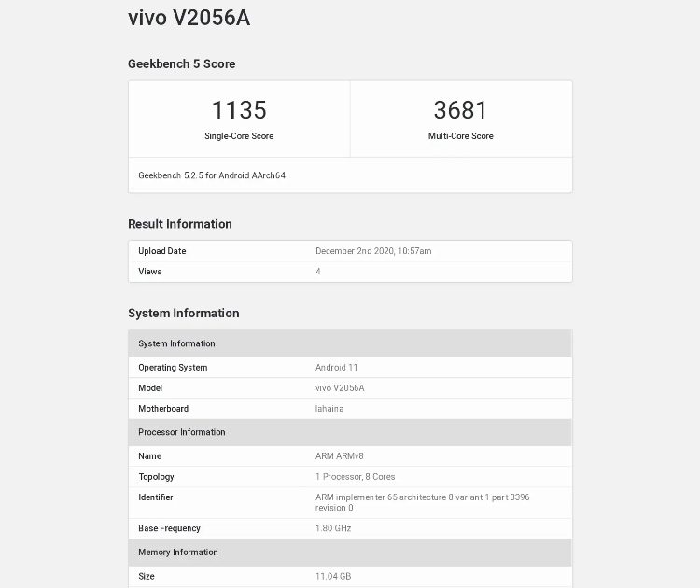Select the ARM implementer identifier text
The image size is (700, 588).
[x=422, y=497]
